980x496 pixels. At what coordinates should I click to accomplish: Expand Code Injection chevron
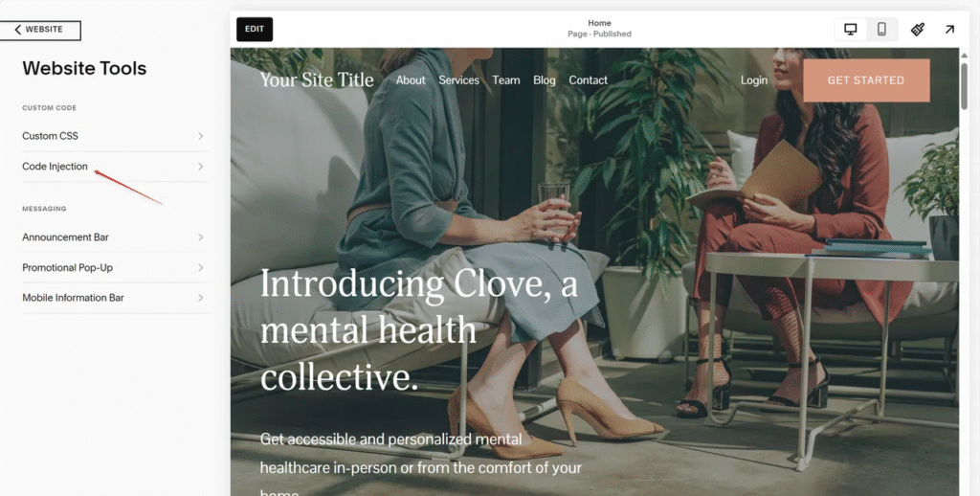[x=201, y=167]
